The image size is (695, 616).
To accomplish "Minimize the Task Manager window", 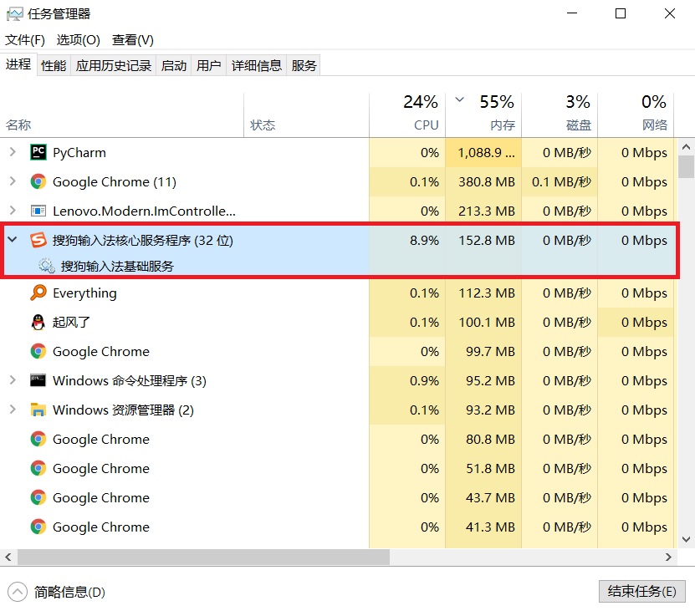I will (572, 13).
